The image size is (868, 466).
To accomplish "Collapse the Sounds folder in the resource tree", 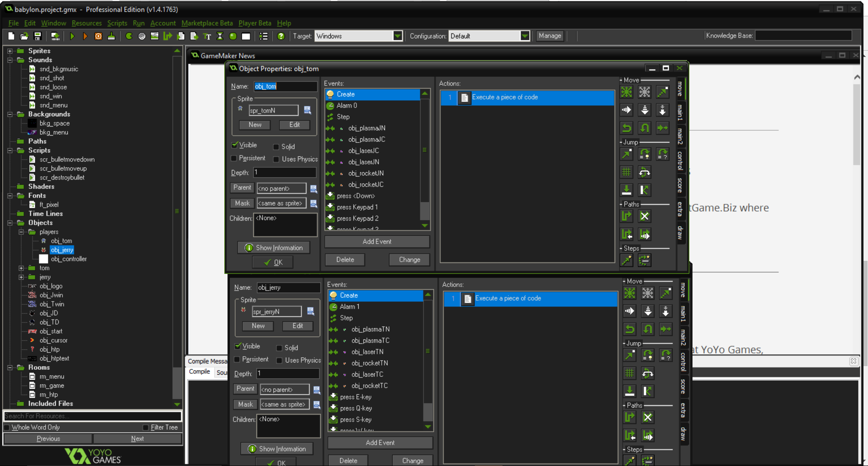I will [9, 60].
